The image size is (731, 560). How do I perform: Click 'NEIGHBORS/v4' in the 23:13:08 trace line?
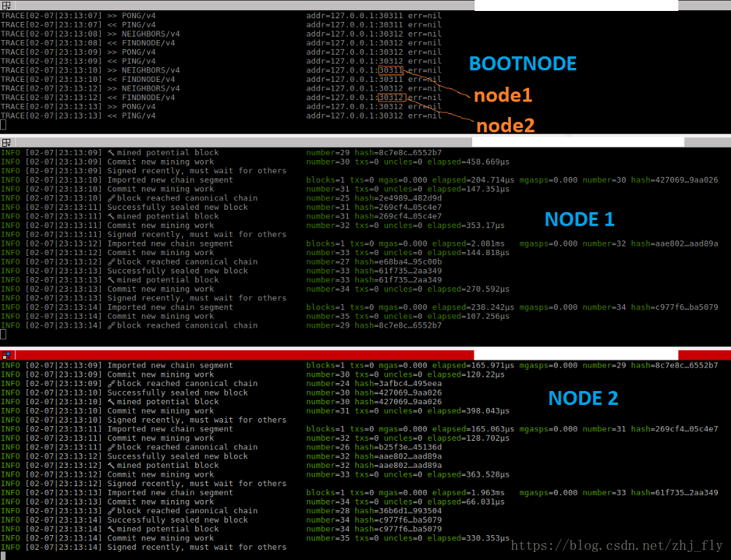(151, 34)
